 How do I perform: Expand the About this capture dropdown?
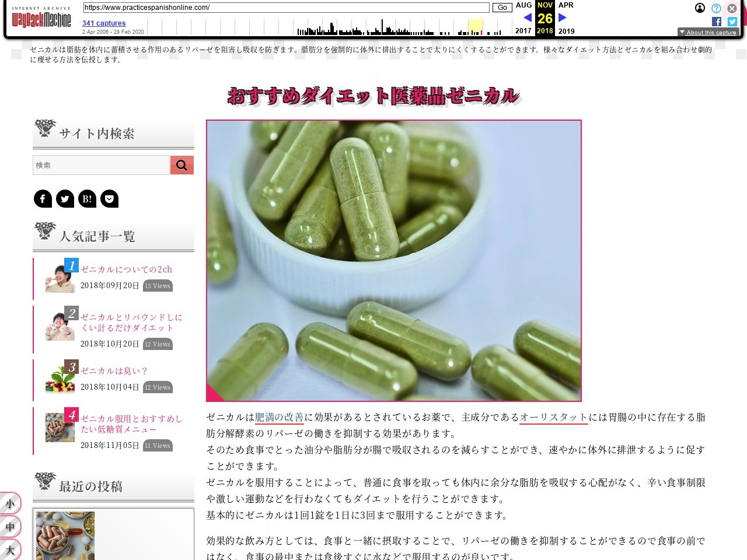pos(708,32)
